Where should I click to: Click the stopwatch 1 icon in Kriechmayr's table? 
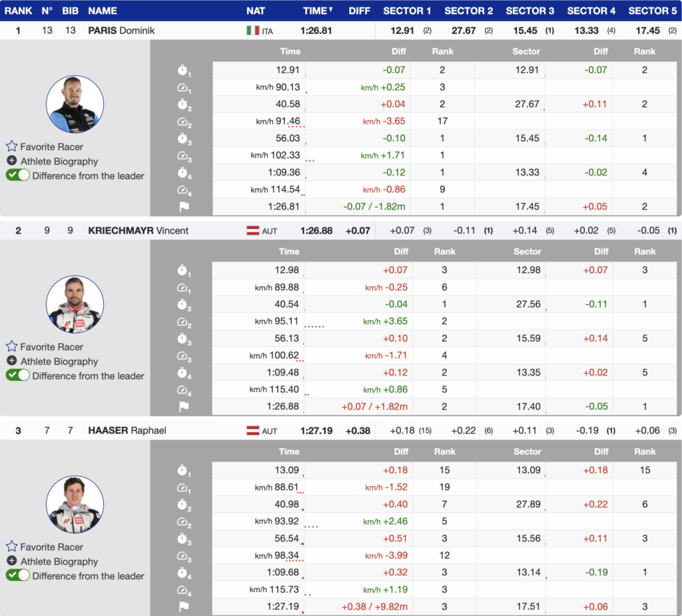click(184, 270)
